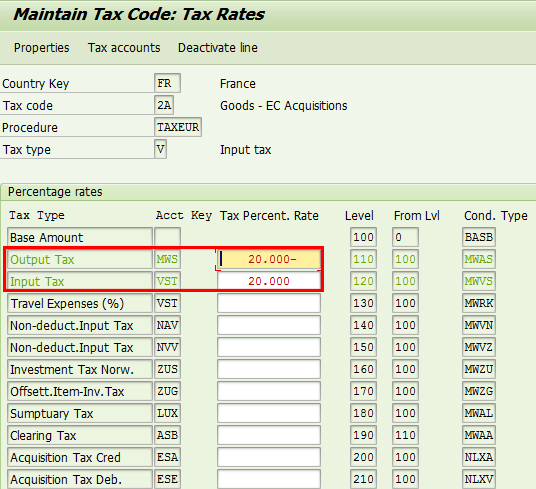Click the NAV Non-deduct.Input Tax rate field
Viewport: 536px width, 489px height.
coord(269,325)
